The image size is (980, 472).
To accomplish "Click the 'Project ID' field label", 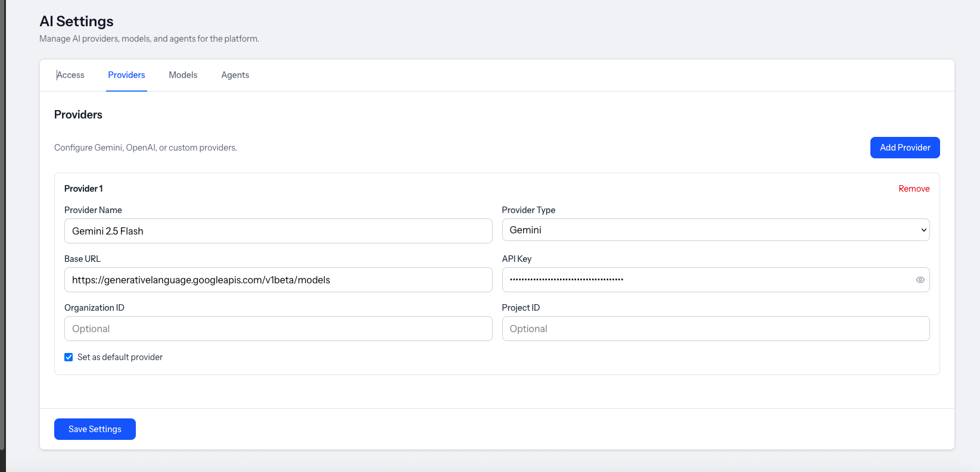I will click(521, 308).
